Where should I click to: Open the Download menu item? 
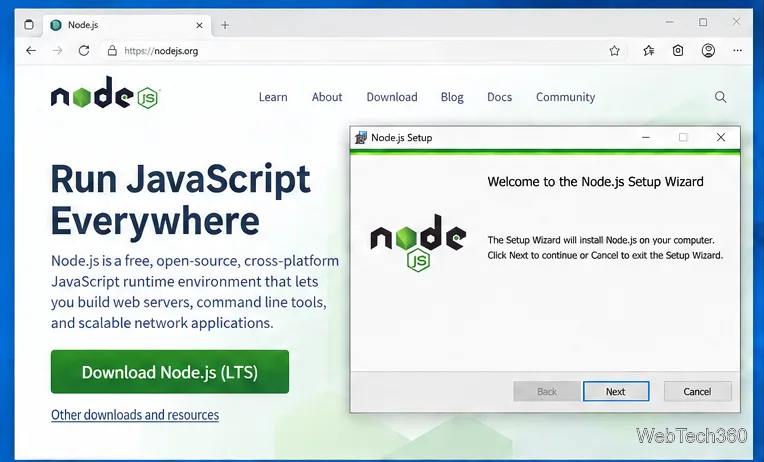click(x=392, y=97)
